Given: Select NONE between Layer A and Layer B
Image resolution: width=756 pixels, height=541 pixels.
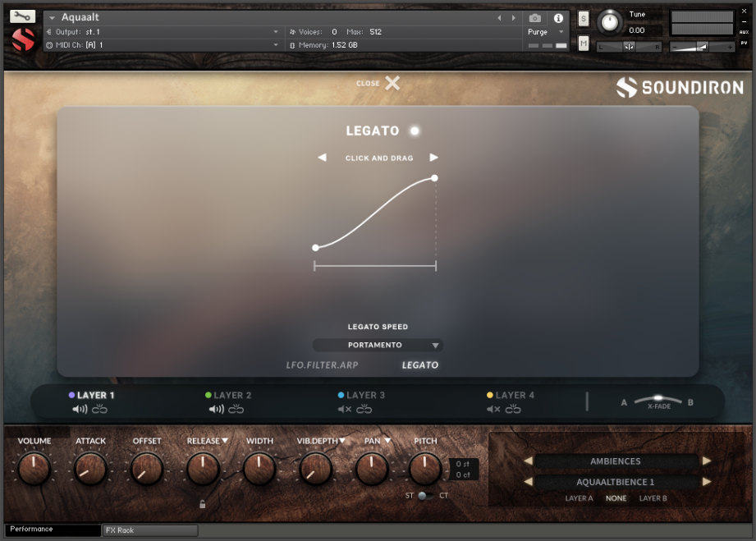Looking at the screenshot, I should coord(616,498).
